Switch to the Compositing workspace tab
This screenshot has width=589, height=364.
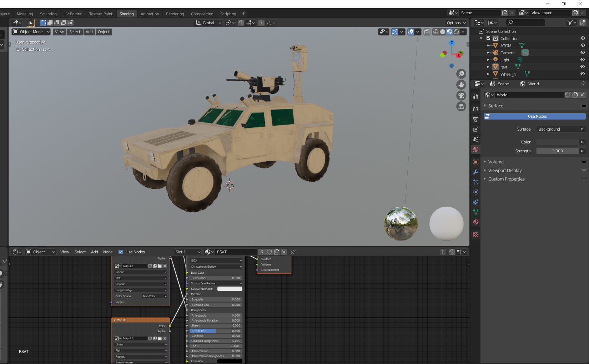pos(202,14)
